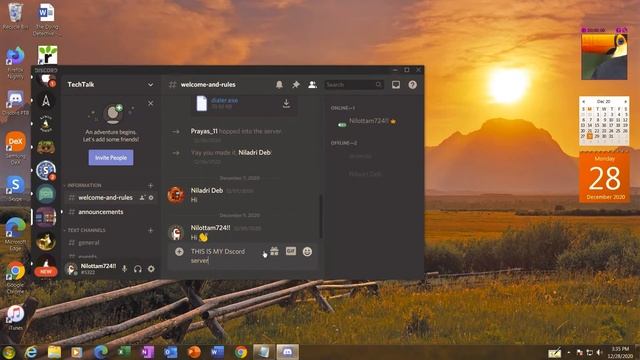Click the Discord search field
Image resolution: width=640 pixels, height=360 pixels.
353,84
